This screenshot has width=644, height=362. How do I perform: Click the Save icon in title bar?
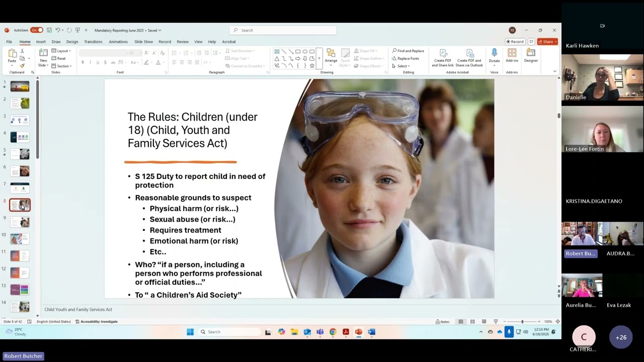pos(49,30)
